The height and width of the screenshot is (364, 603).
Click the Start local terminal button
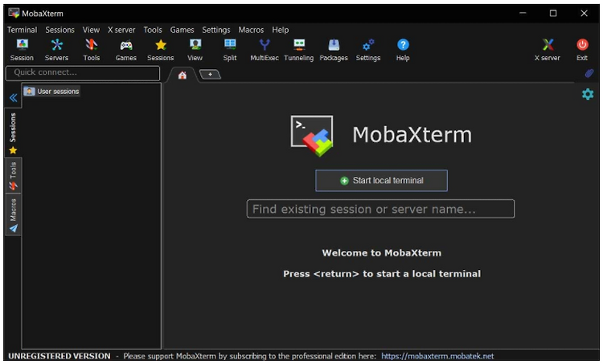coord(381,180)
